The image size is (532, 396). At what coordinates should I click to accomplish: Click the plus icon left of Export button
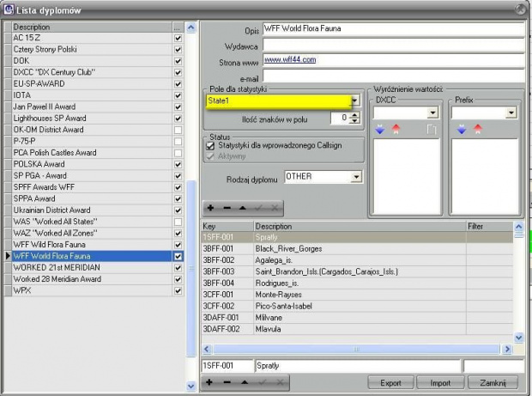point(209,381)
